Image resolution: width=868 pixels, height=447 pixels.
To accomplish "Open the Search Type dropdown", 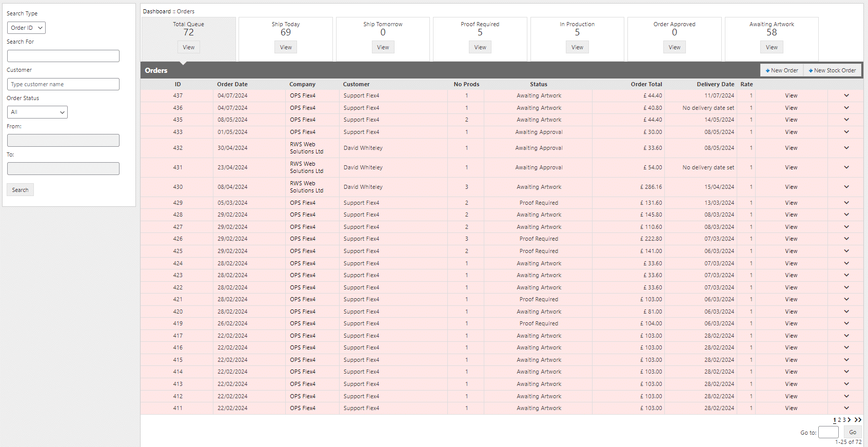I will (x=26, y=28).
